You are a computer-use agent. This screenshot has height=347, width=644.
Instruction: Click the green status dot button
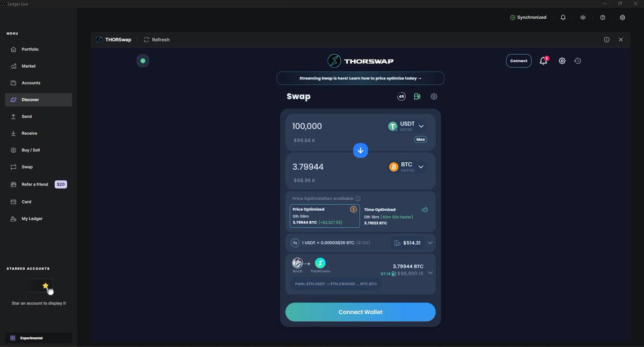pos(143,61)
